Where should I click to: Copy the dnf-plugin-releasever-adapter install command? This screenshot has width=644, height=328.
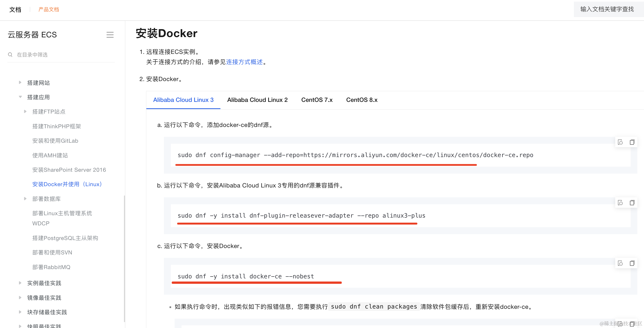pyautogui.click(x=632, y=203)
